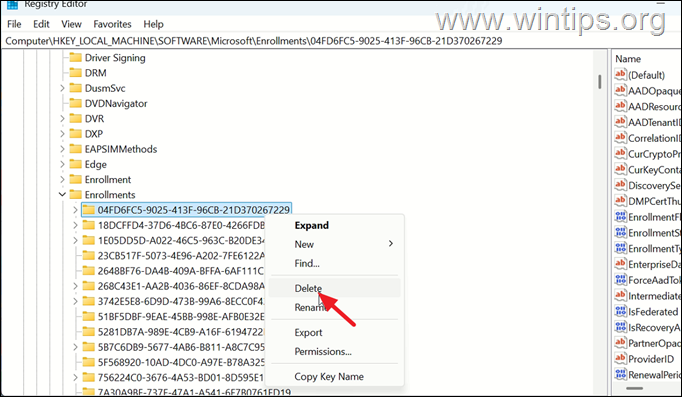682x397 pixels.
Task: Expand the DusmSvc key
Action: point(62,88)
